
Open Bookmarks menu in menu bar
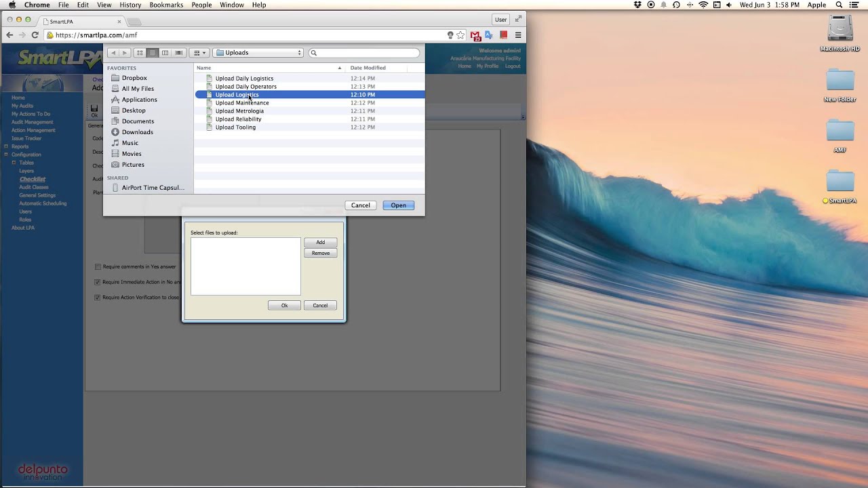tap(166, 5)
